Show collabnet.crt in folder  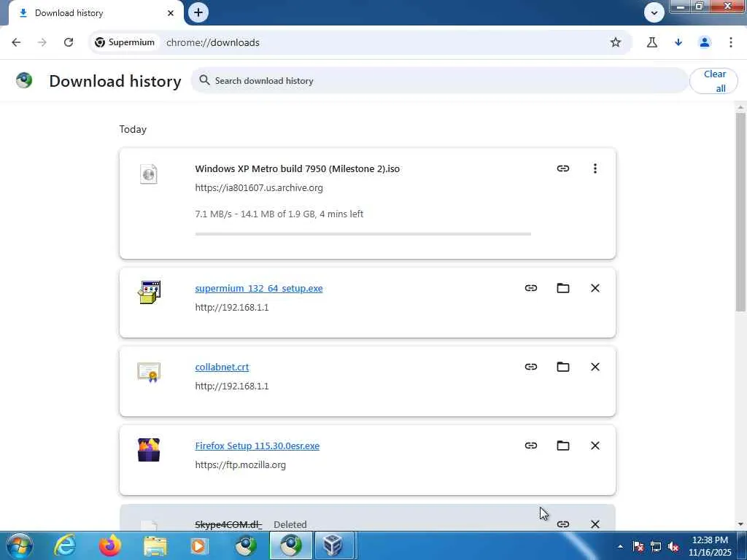pos(562,367)
